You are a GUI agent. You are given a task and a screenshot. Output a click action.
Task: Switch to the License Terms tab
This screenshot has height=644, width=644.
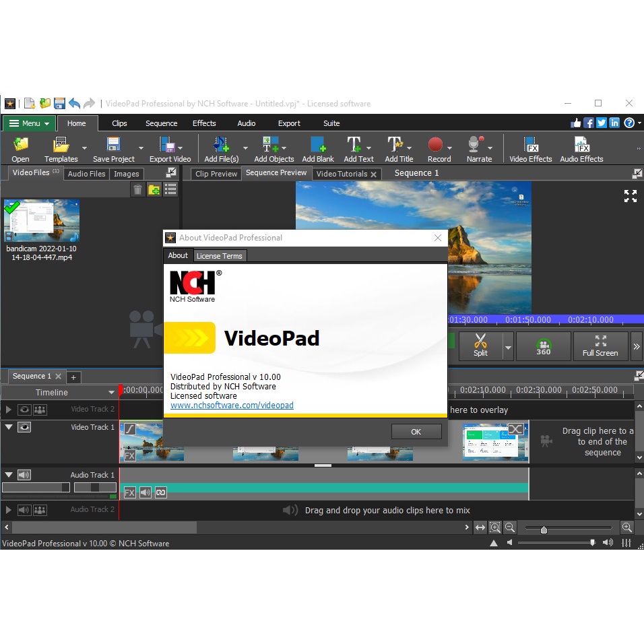click(x=219, y=256)
